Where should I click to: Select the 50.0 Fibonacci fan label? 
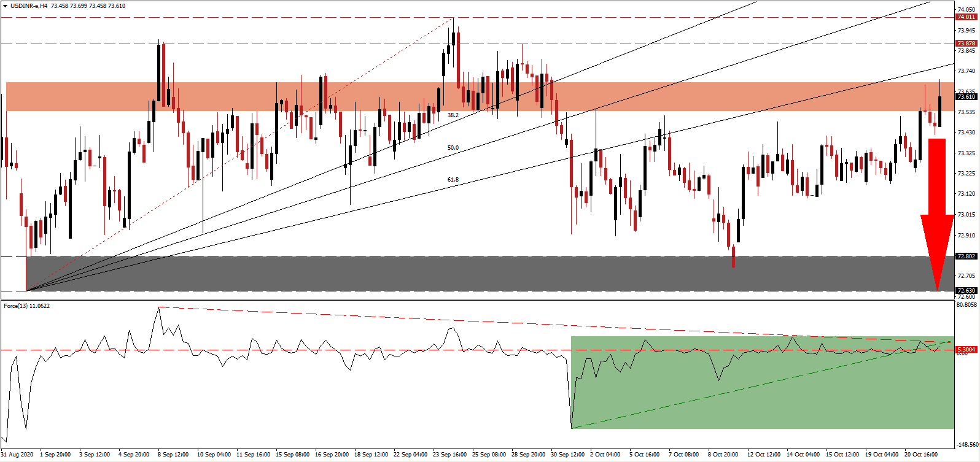(x=453, y=148)
